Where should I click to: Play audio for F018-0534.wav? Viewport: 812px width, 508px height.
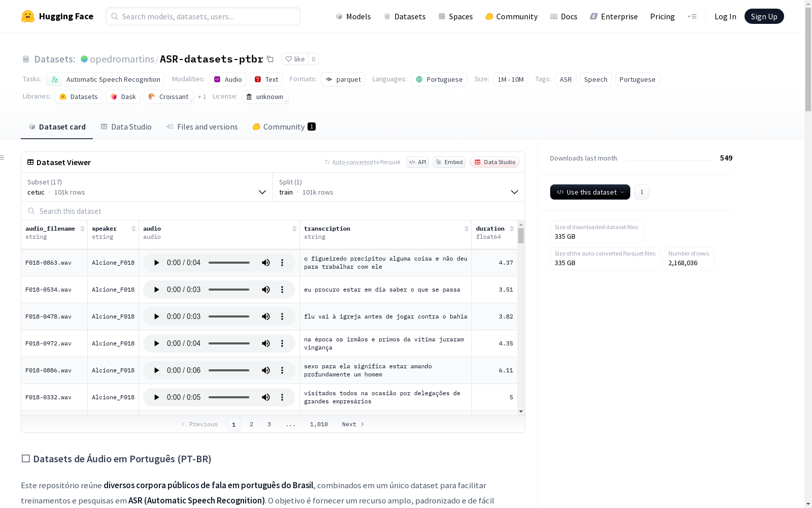point(156,290)
